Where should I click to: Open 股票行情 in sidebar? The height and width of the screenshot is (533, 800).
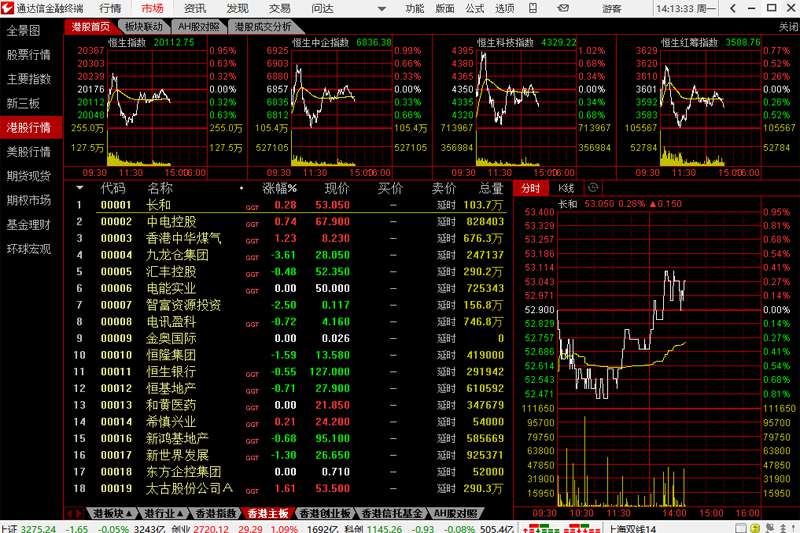tap(29, 55)
